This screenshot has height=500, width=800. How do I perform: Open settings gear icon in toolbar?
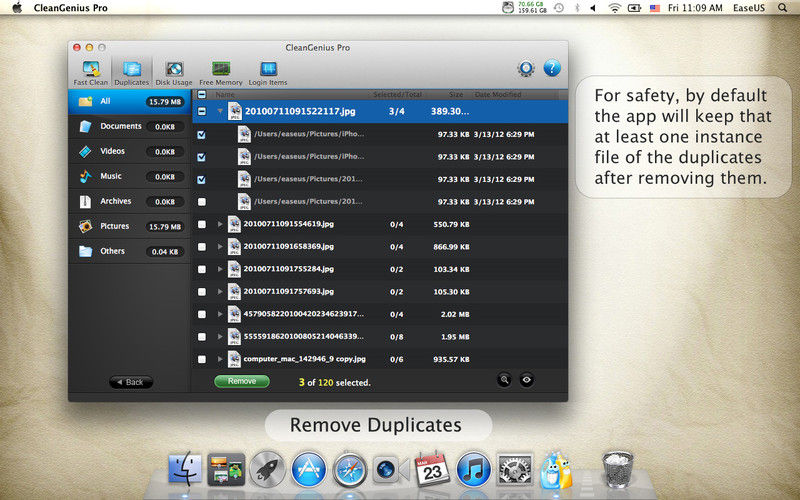pyautogui.click(x=526, y=69)
